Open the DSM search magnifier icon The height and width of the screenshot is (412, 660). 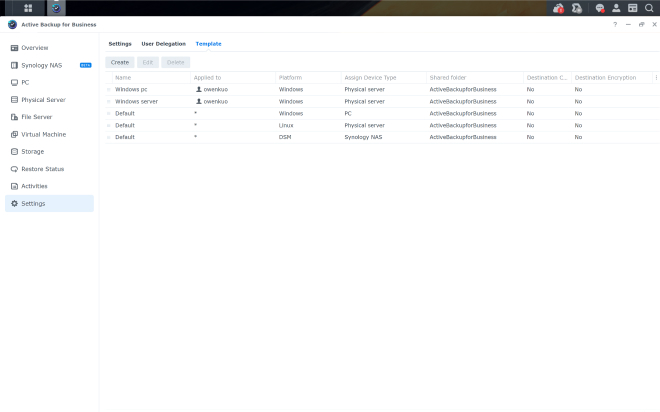[649, 8]
